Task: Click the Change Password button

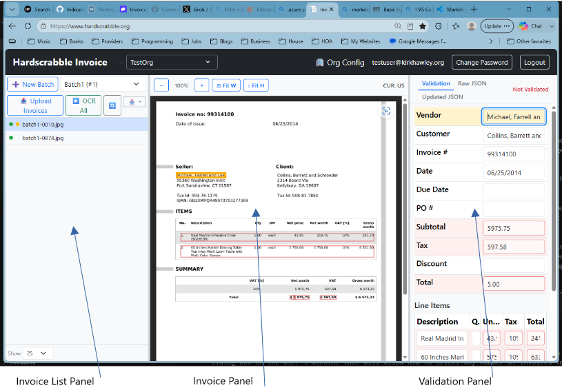Action: 482,62
